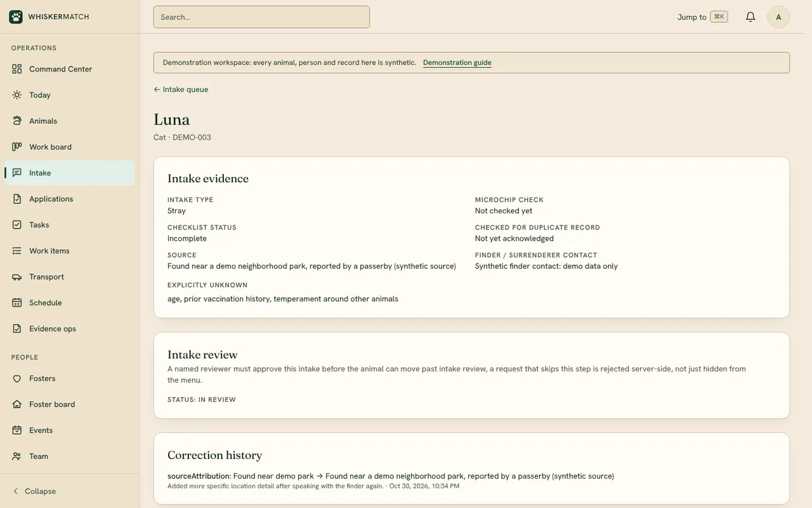Click the 'Incomplete' checklist status value
Viewport: 812px width, 508px height.
tap(187, 239)
